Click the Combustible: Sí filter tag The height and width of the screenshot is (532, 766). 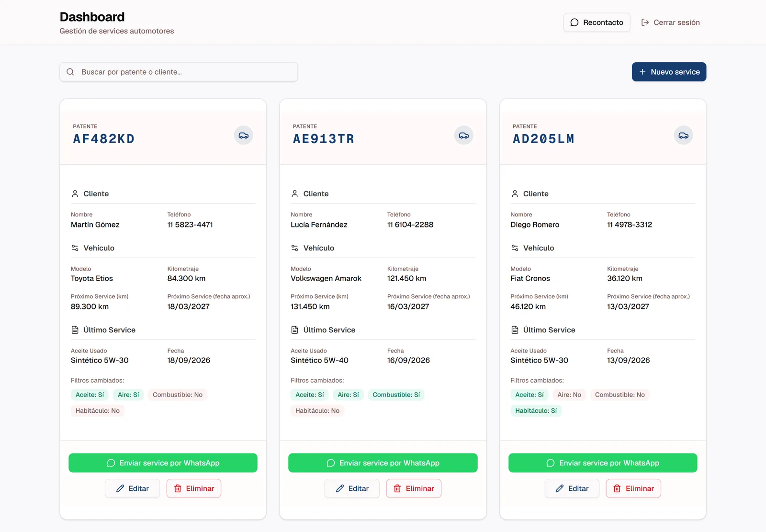396,395
